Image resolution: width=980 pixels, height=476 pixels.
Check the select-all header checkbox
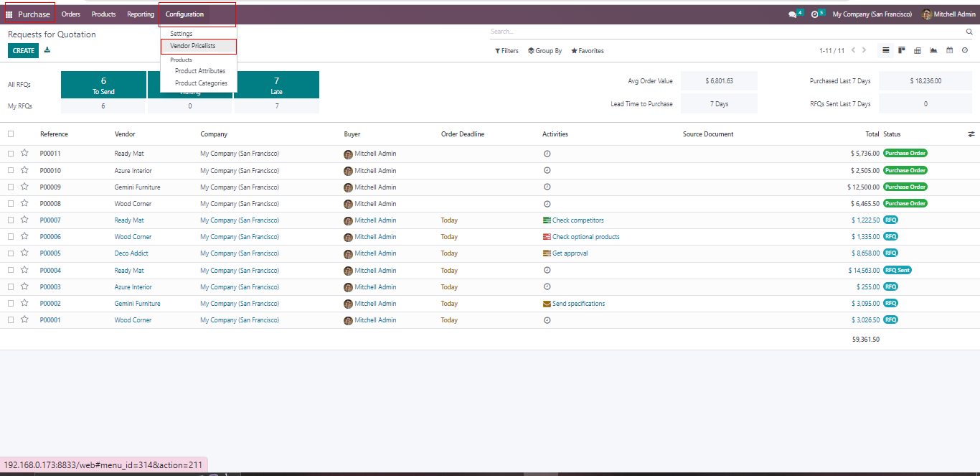[x=11, y=134]
